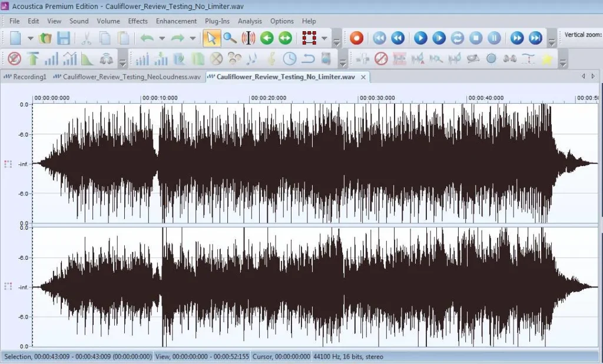Viewport: 603px width, 364px height.
Task: Open the undo history dropdown arrow
Action: tap(162, 38)
